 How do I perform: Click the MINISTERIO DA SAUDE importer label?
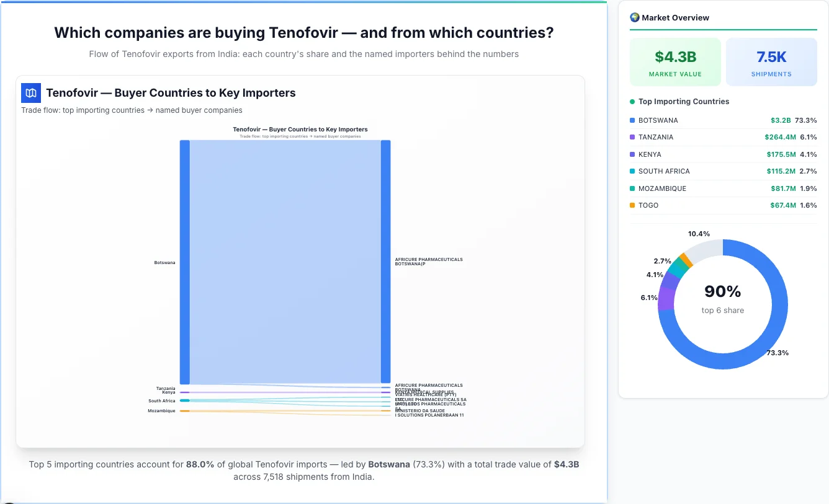[420, 410]
